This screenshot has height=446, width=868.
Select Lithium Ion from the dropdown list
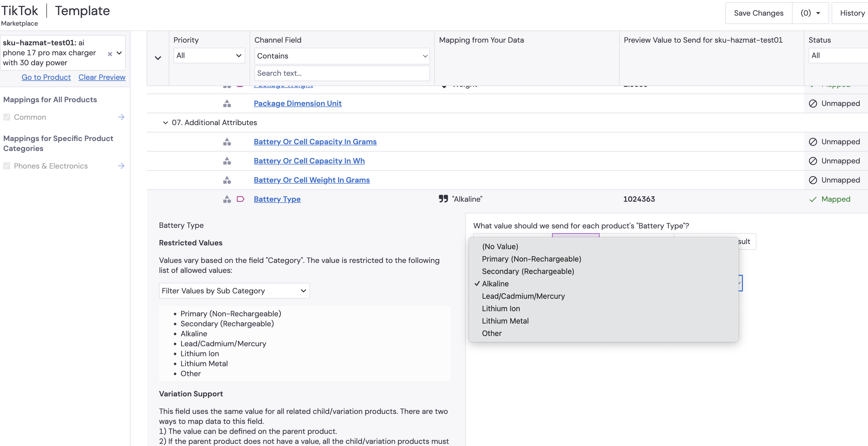coord(501,308)
